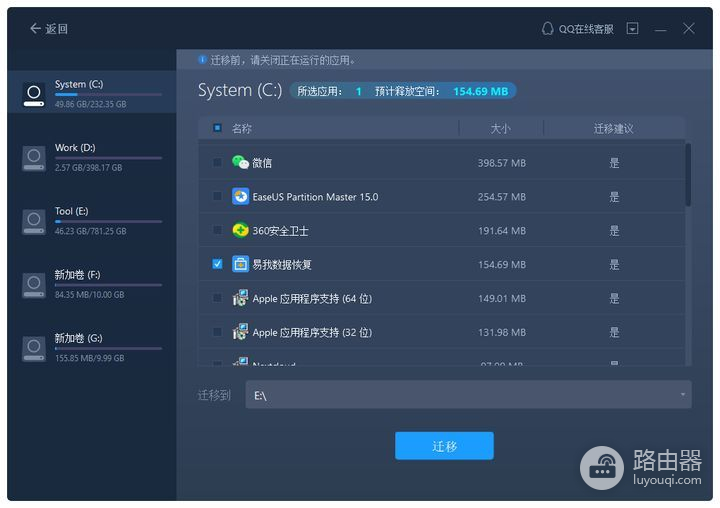Click the WeChat (微信) app icon
Image resolution: width=720 pixels, height=508 pixels.
pyautogui.click(x=240, y=162)
